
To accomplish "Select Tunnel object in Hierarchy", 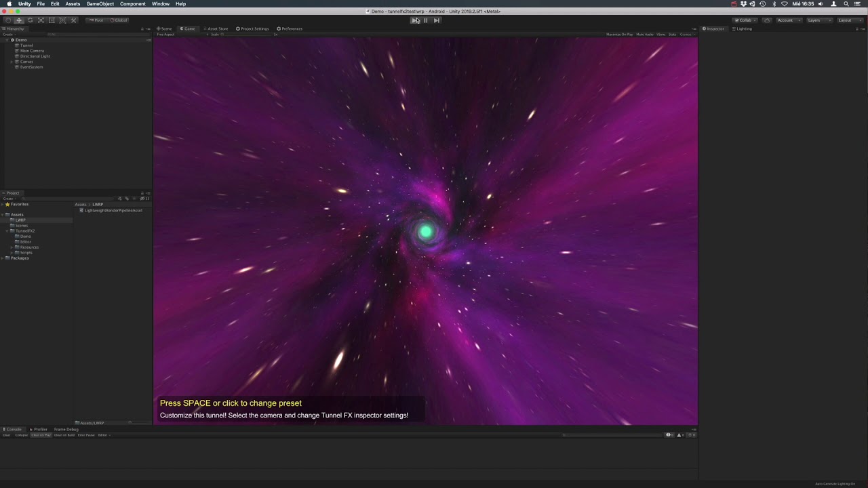I will (26, 45).
